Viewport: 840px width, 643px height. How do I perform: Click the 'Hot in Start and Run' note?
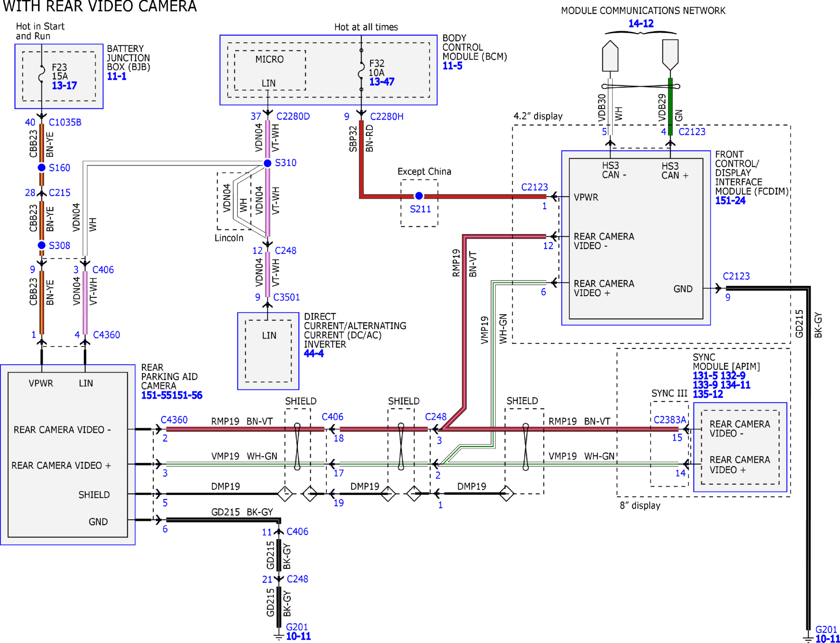[40, 31]
